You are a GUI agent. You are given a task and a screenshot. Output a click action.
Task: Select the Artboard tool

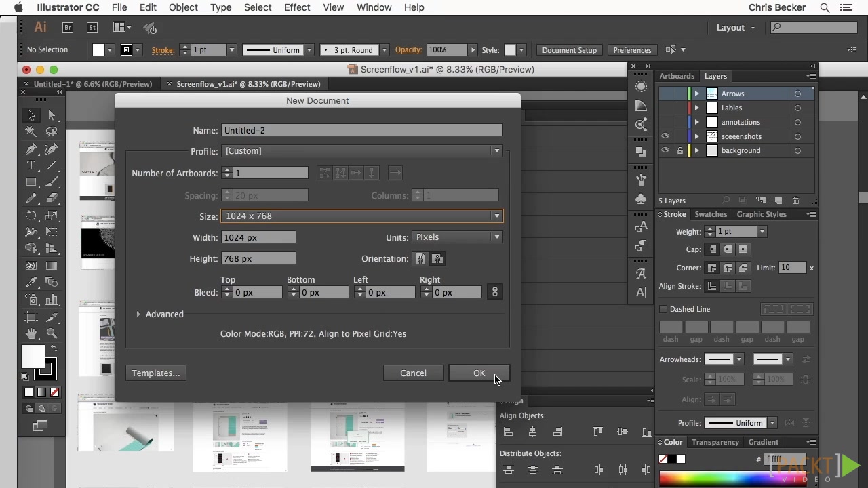point(31,317)
